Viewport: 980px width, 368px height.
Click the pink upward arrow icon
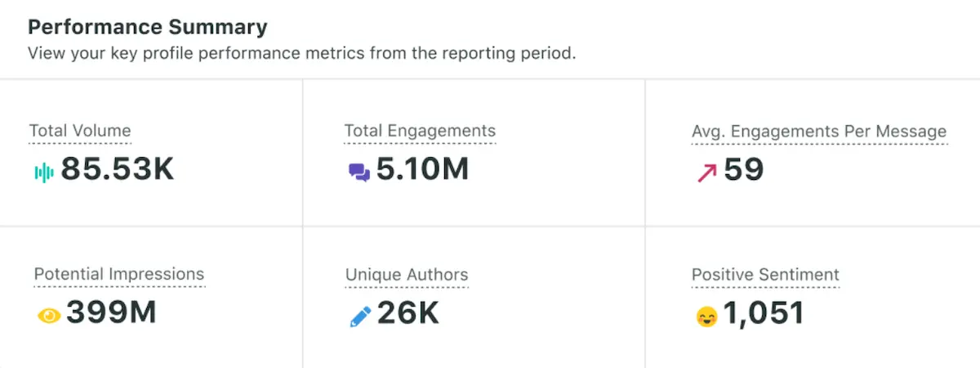(706, 172)
